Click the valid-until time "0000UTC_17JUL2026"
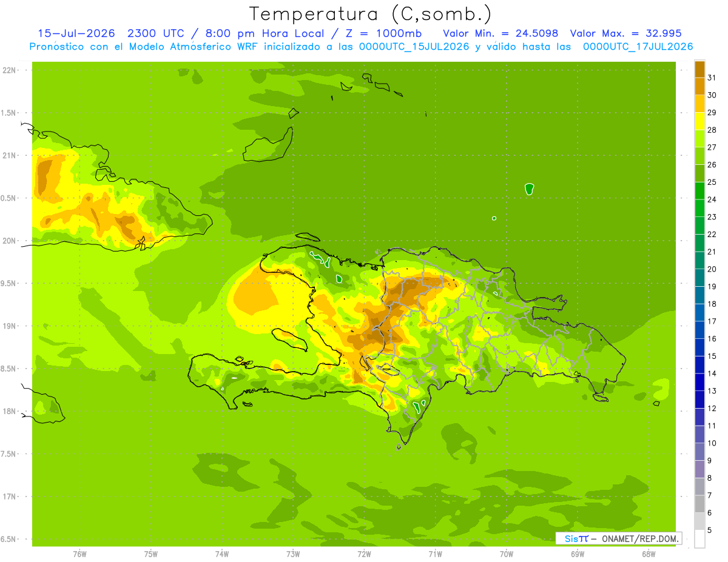The image size is (728, 562). [x=638, y=47]
